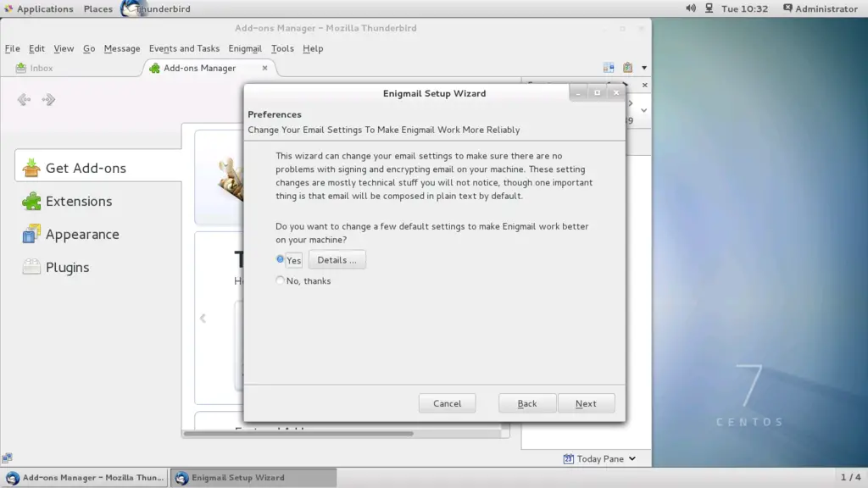Image resolution: width=868 pixels, height=488 pixels.
Task: Click Next in Enigmail Setup Wizard
Action: [x=586, y=403]
